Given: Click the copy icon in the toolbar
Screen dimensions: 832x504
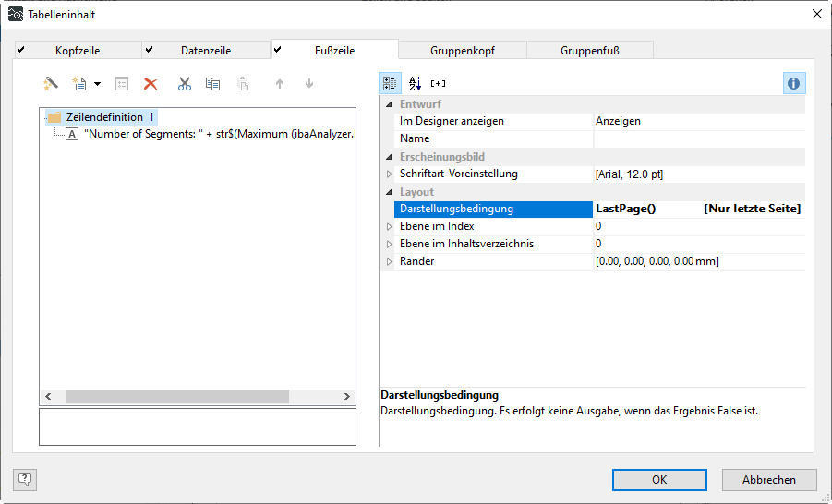Looking at the screenshot, I should [213, 84].
